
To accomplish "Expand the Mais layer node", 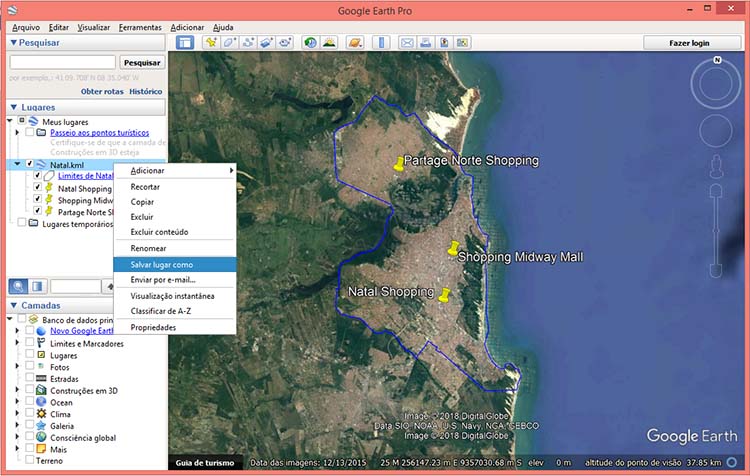I will click(18, 449).
